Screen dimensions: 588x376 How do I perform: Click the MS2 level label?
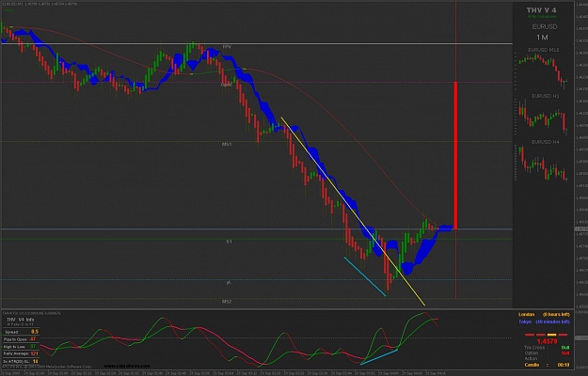coord(227,302)
